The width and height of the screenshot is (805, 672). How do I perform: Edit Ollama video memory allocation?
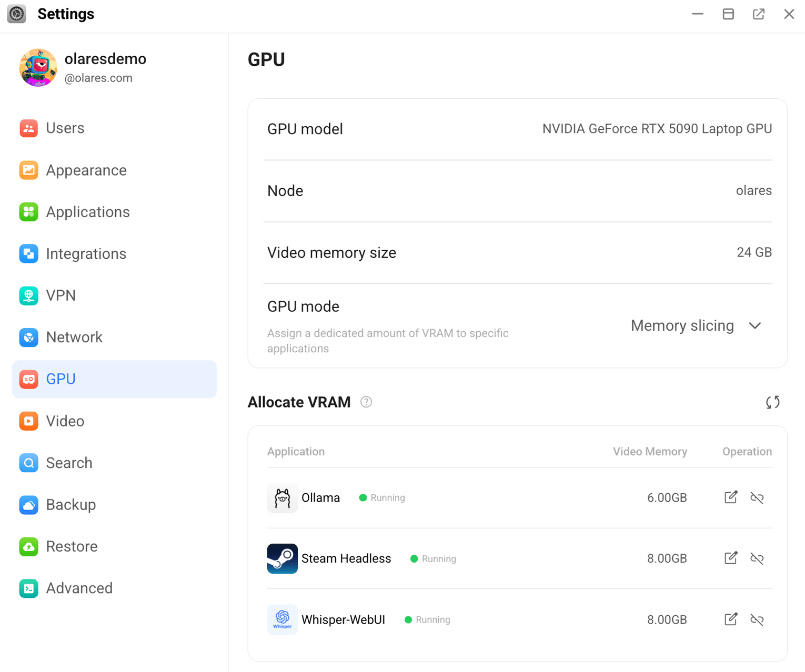730,497
